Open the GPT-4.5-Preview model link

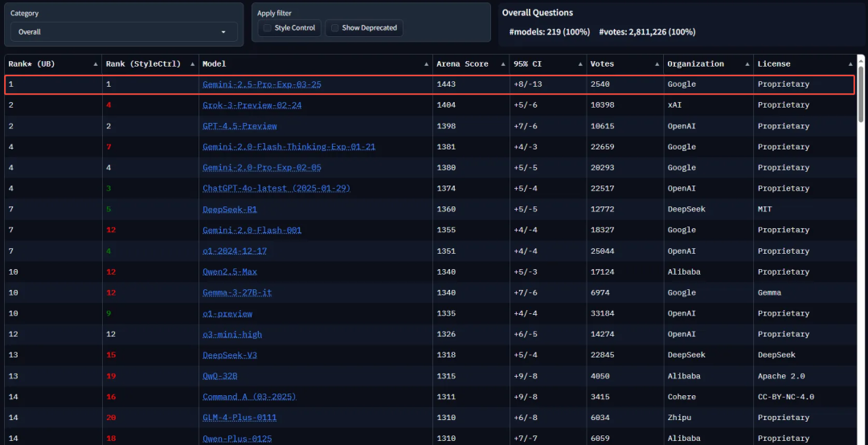(240, 126)
